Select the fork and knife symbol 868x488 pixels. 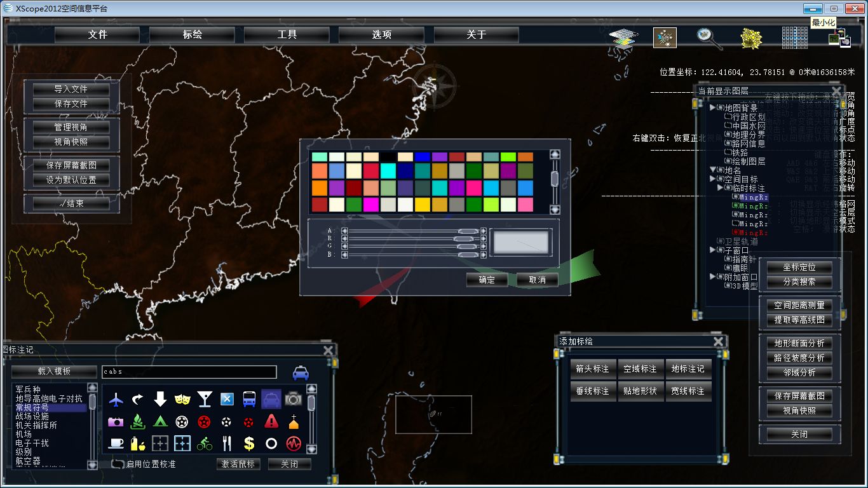227,443
